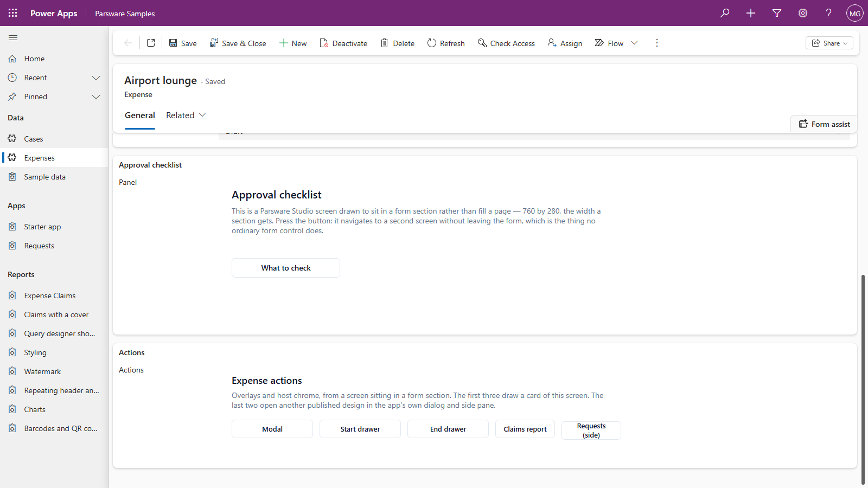The image size is (868, 488).
Task: Collapse the navigation hamburger menu
Action: coord(13,38)
